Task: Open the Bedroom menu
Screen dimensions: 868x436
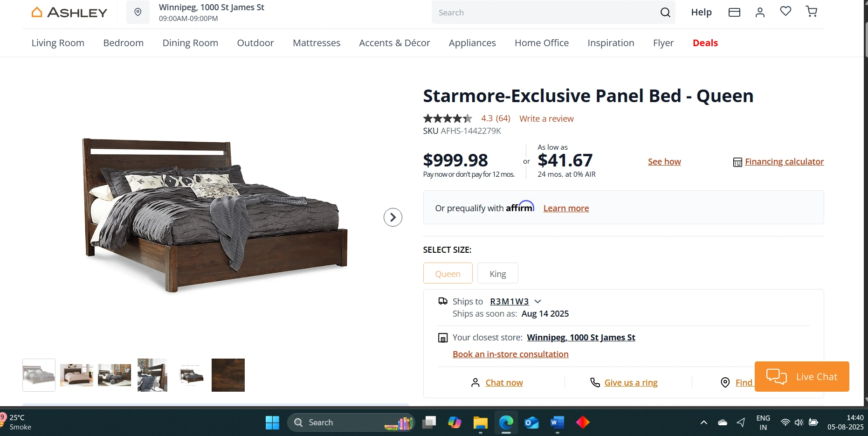Action: point(123,43)
